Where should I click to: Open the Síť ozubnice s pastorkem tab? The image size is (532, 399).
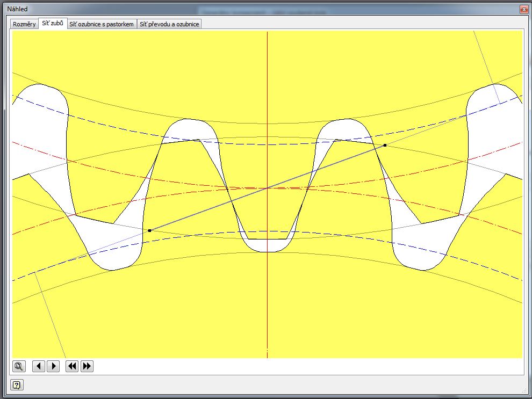click(102, 24)
